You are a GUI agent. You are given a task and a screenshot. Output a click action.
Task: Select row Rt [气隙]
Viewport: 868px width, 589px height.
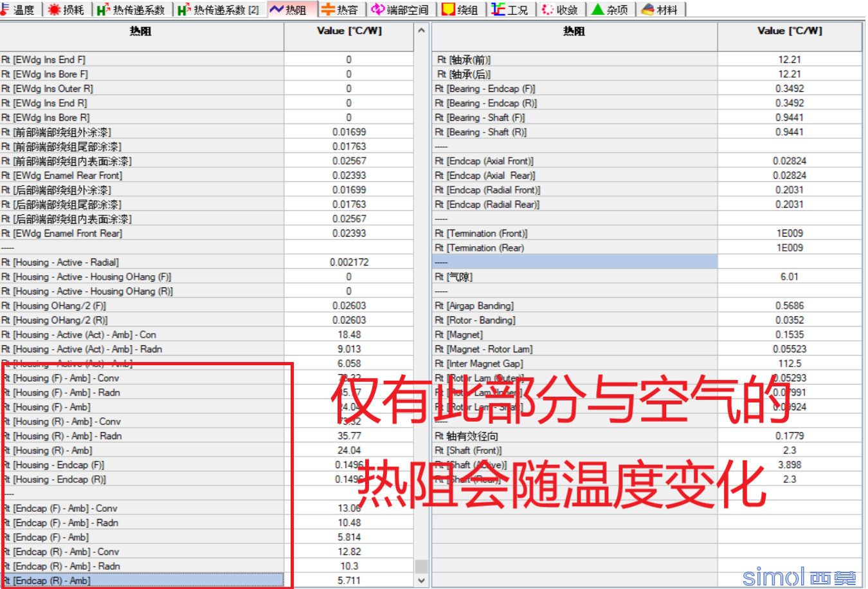pyautogui.click(x=574, y=277)
